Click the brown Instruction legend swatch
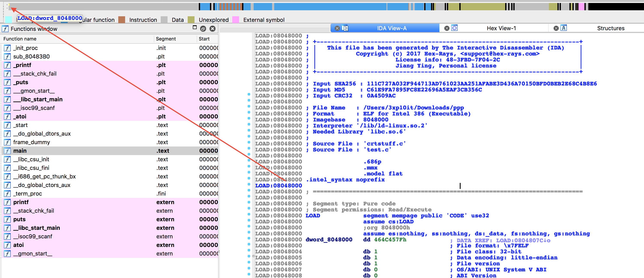This screenshot has height=278, width=644. pyautogui.click(x=122, y=20)
